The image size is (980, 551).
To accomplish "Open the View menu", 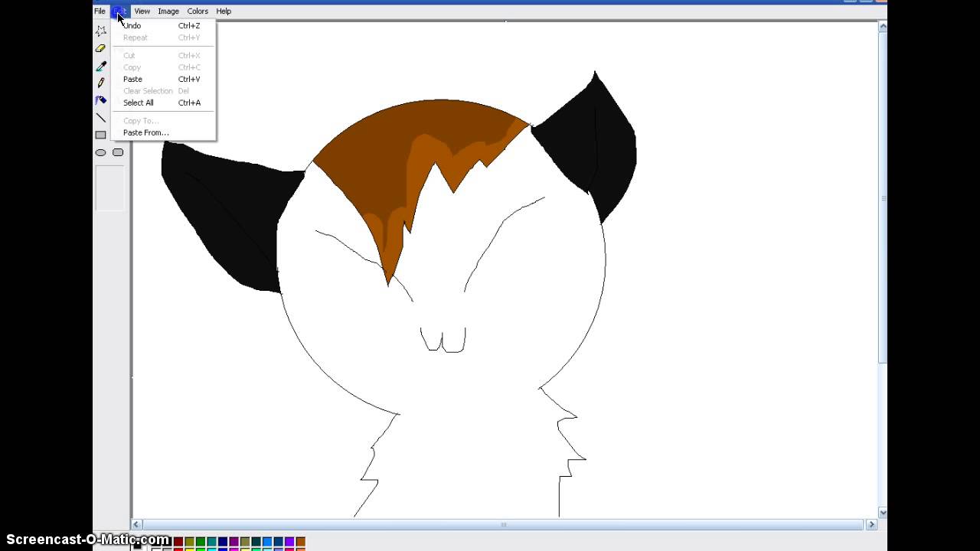I will point(142,11).
